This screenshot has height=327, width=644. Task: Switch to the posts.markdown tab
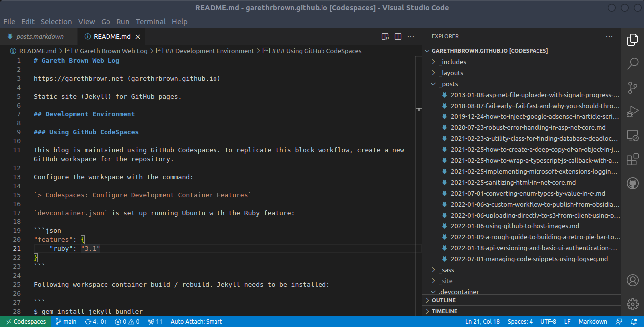38,37
